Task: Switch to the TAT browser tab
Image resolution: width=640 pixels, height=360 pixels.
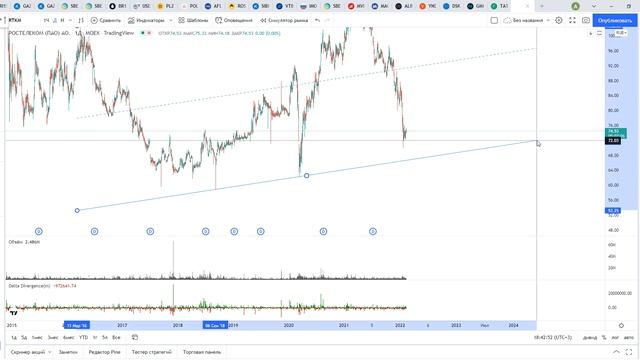Action: 500,6
